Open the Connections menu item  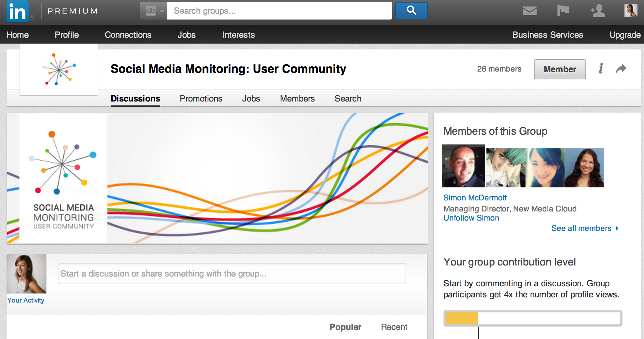128,35
